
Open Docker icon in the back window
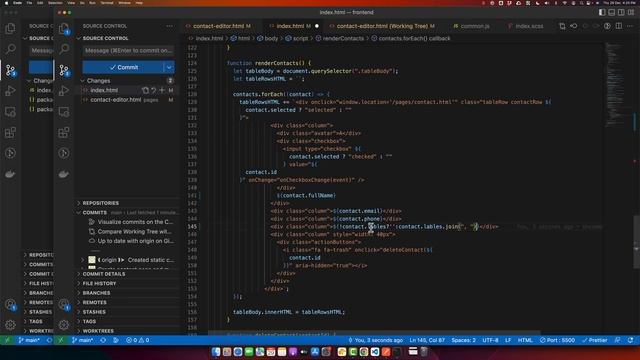pyautogui.click(x=10, y=174)
